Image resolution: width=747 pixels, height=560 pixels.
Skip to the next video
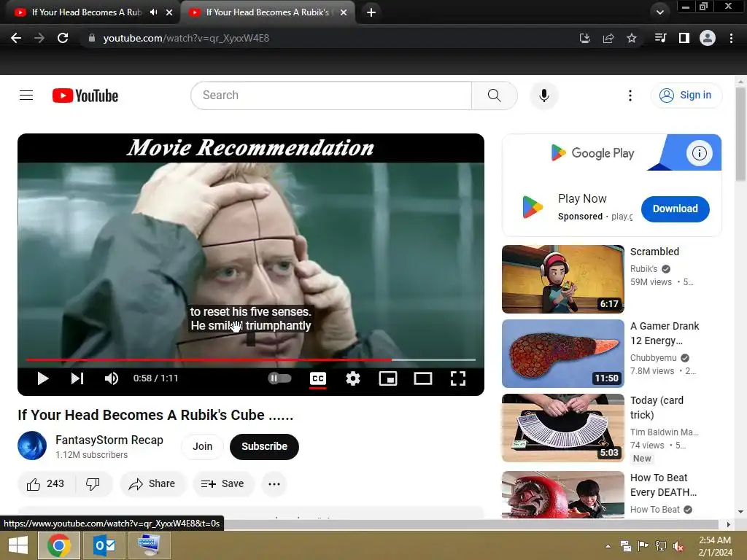77,378
